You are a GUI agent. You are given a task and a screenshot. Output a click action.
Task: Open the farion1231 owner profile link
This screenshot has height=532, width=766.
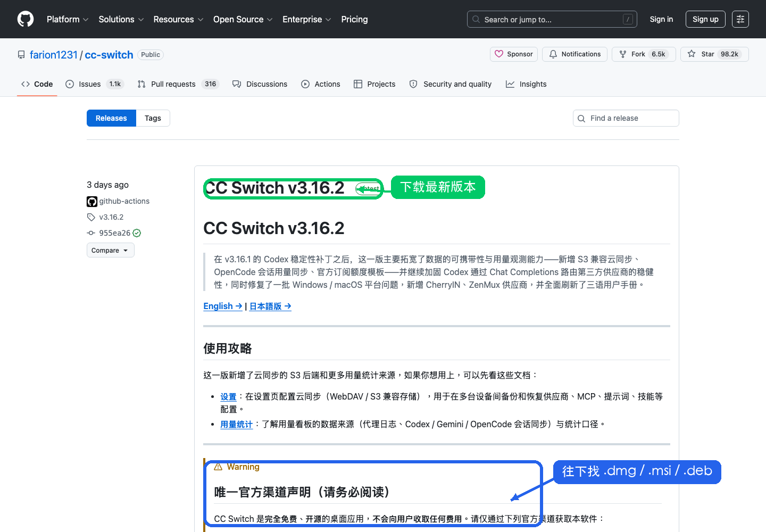54,55
